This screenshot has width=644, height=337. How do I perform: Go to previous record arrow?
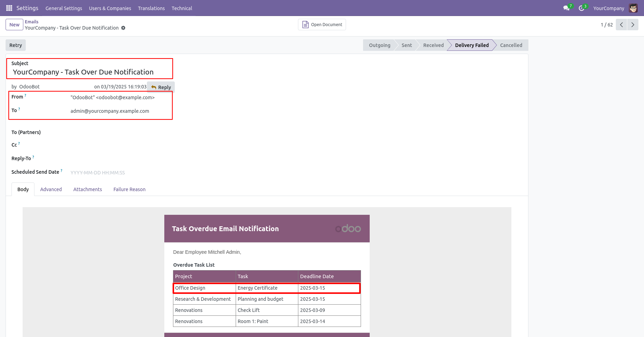point(621,25)
